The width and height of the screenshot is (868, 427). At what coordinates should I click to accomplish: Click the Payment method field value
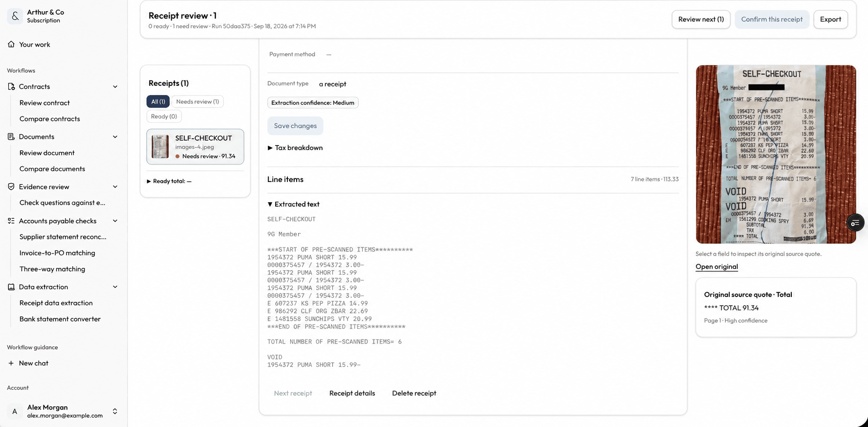[329, 54]
